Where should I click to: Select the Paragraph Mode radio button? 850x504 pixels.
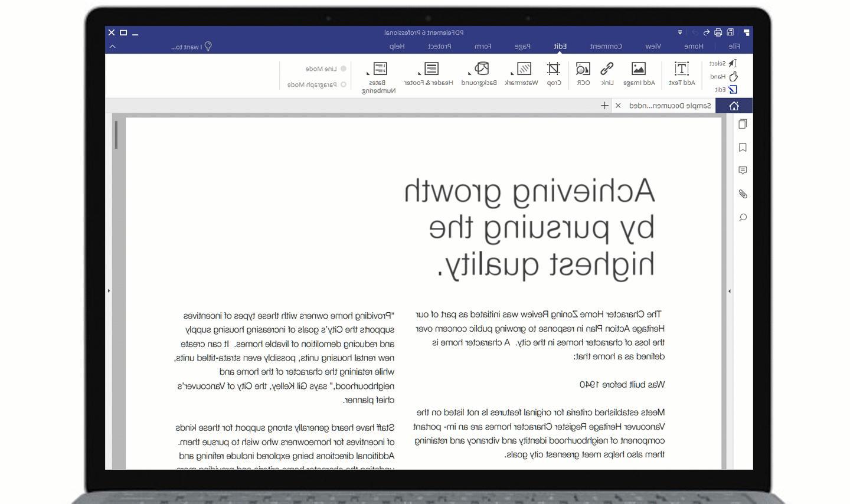click(344, 85)
